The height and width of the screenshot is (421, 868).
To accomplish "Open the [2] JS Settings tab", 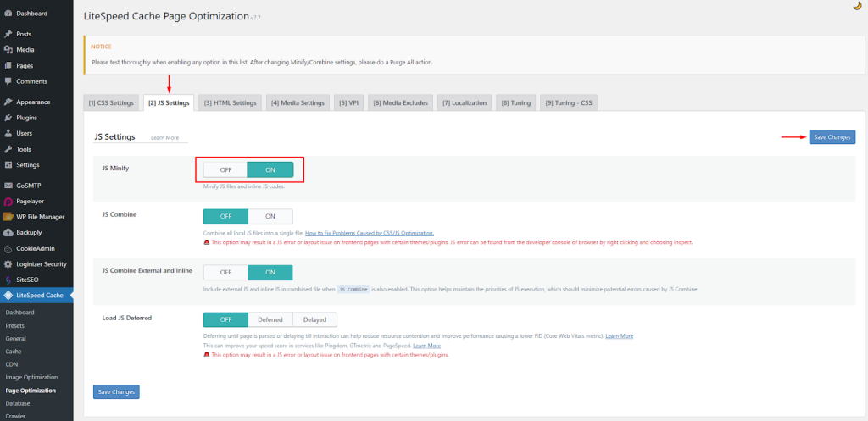I will (169, 102).
